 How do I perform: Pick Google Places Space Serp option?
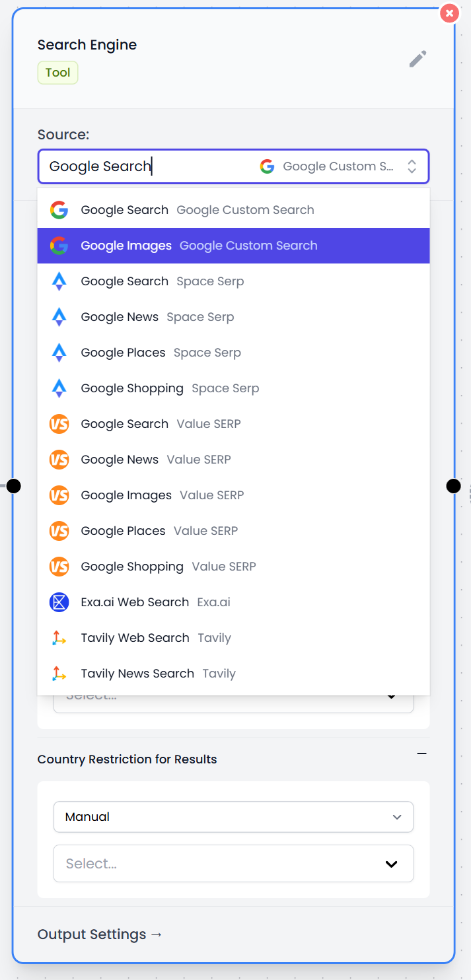(161, 353)
